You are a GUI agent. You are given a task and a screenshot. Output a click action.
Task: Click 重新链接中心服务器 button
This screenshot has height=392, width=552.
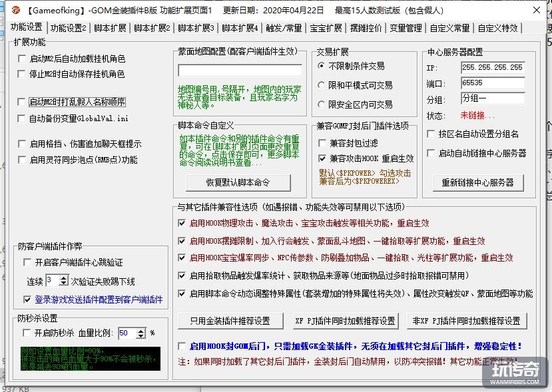pyautogui.click(x=477, y=182)
